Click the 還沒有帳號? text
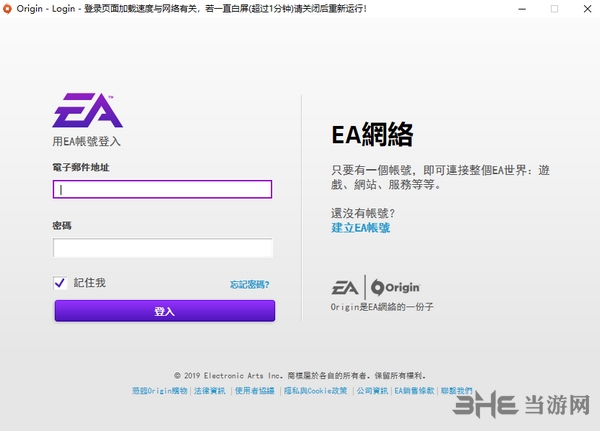Viewport: 600px width, 431px height. pyautogui.click(x=363, y=213)
